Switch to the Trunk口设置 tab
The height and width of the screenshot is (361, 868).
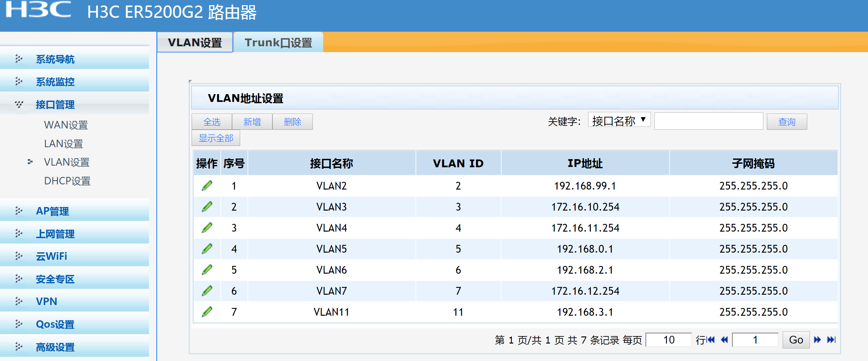pos(278,42)
